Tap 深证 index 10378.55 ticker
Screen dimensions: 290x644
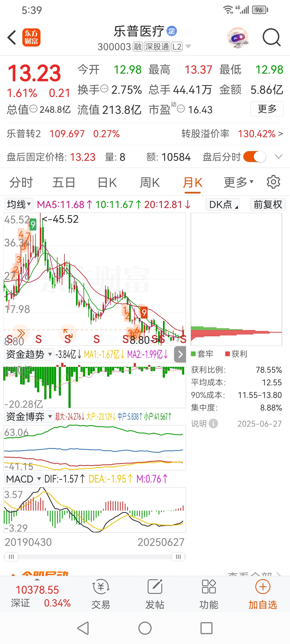[x=40, y=596]
